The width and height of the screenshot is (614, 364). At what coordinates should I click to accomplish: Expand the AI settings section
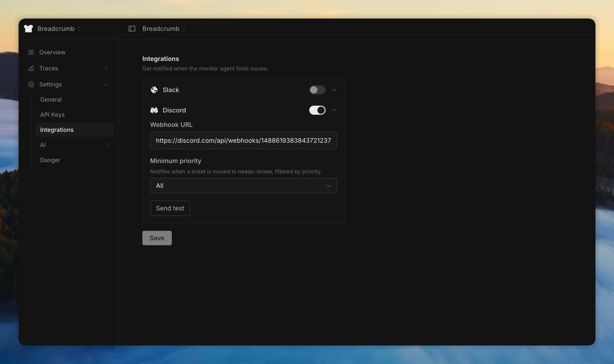point(106,145)
